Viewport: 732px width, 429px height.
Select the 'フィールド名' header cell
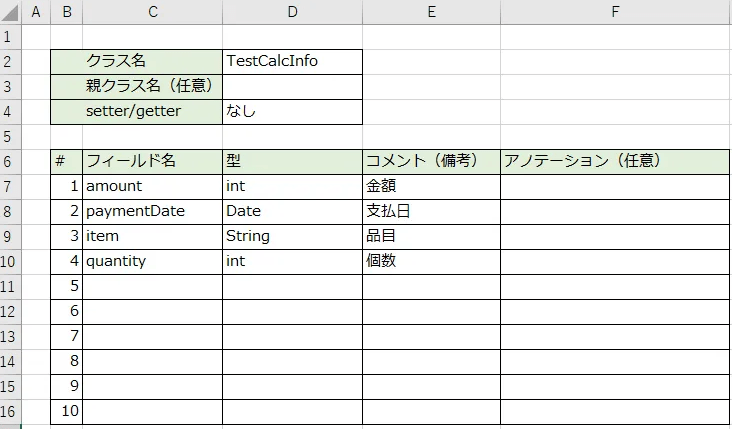point(153,162)
